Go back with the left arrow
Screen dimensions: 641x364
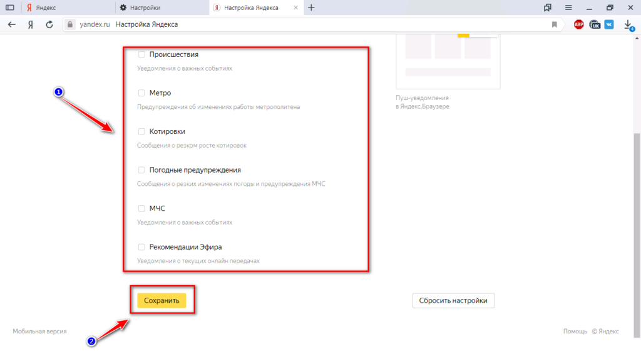pyautogui.click(x=11, y=24)
